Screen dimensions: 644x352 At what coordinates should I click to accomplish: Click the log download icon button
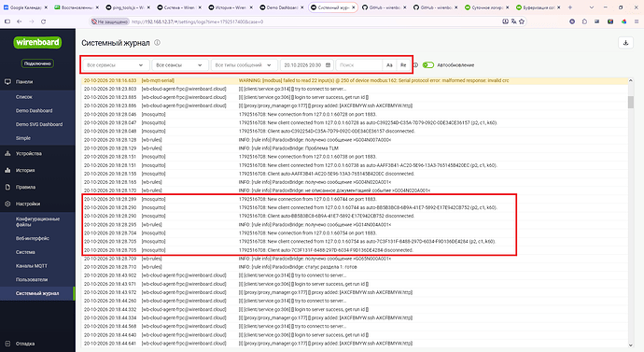click(x=625, y=43)
